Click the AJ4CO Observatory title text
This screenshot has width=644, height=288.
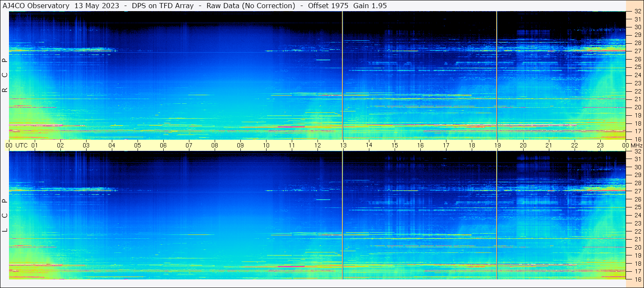(36, 6)
